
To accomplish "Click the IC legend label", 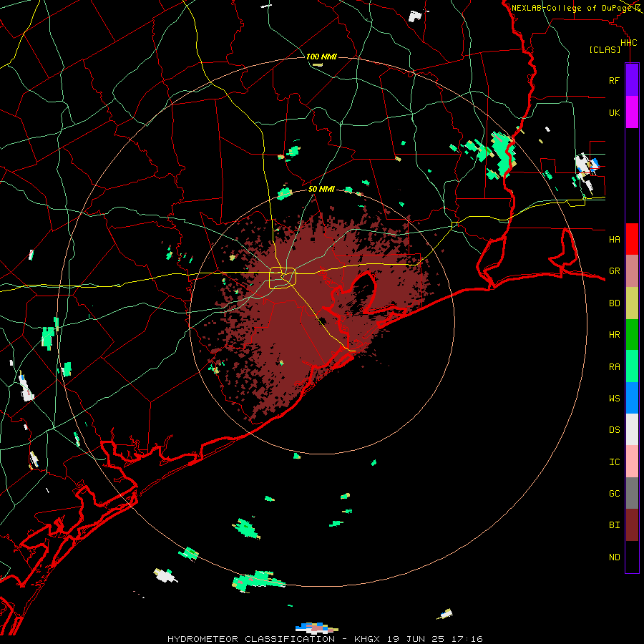I will tap(614, 462).
